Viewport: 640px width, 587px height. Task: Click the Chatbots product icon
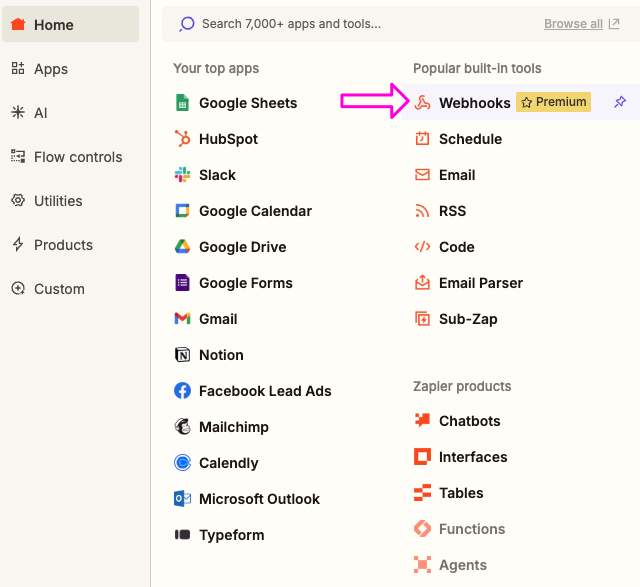tap(422, 420)
